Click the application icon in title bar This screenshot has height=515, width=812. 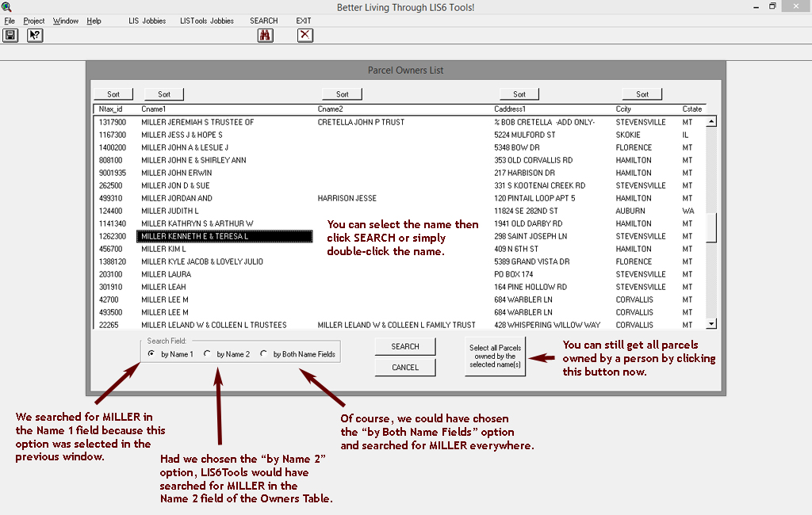pos(6,6)
